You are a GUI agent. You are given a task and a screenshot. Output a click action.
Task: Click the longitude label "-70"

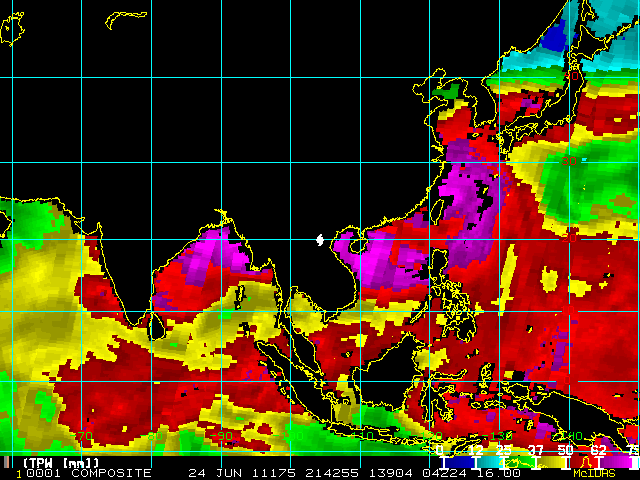pyautogui.click(x=82, y=436)
